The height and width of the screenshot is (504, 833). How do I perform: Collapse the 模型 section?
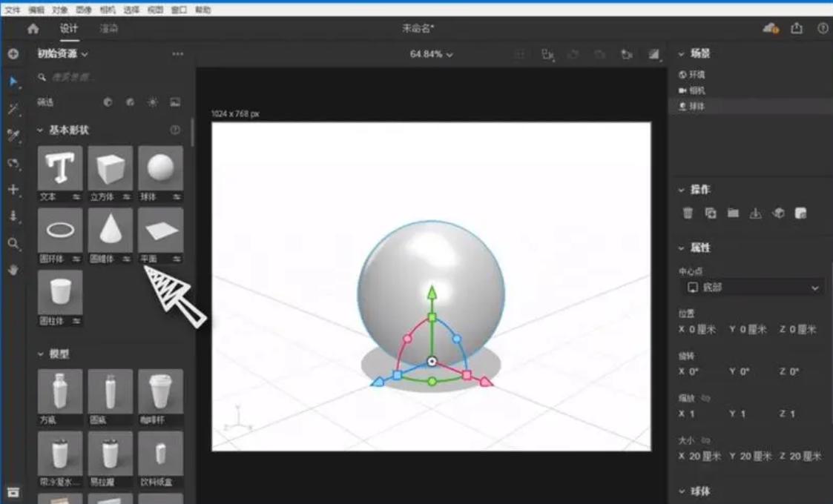tap(40, 354)
